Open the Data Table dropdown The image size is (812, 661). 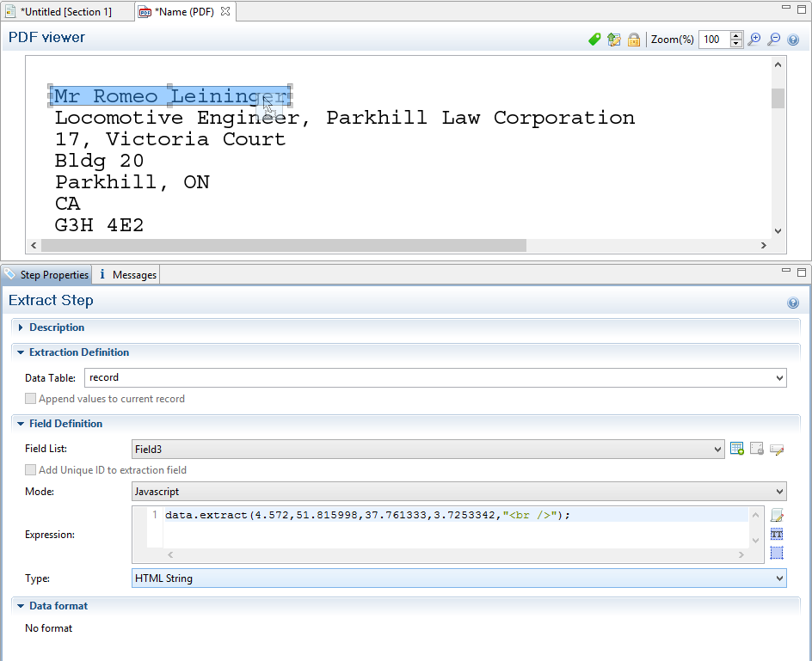point(779,378)
